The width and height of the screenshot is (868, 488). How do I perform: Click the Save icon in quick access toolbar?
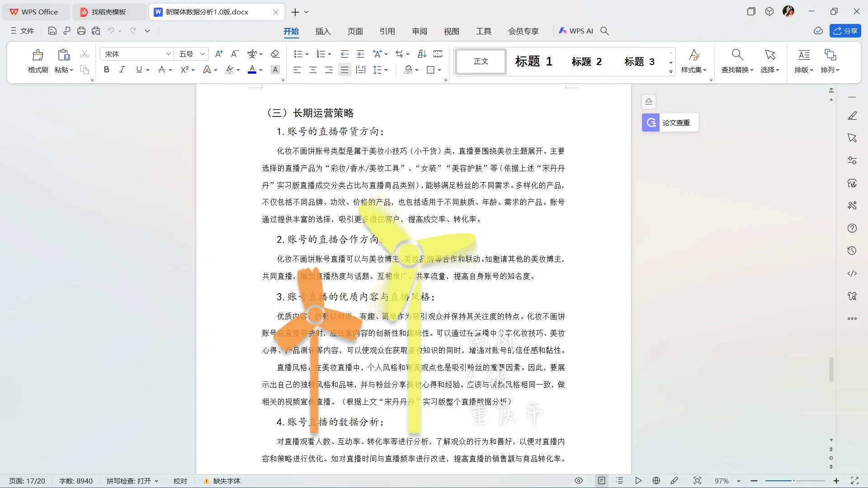pyautogui.click(x=52, y=31)
